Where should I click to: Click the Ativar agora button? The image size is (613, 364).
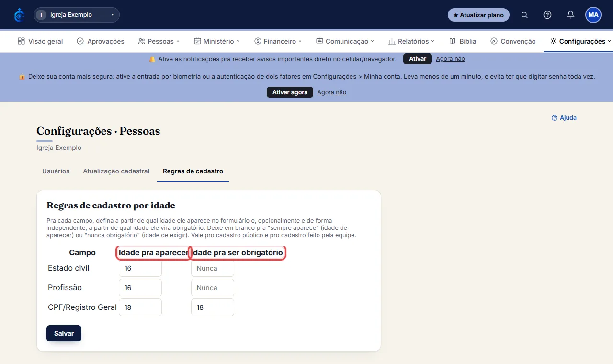click(290, 92)
